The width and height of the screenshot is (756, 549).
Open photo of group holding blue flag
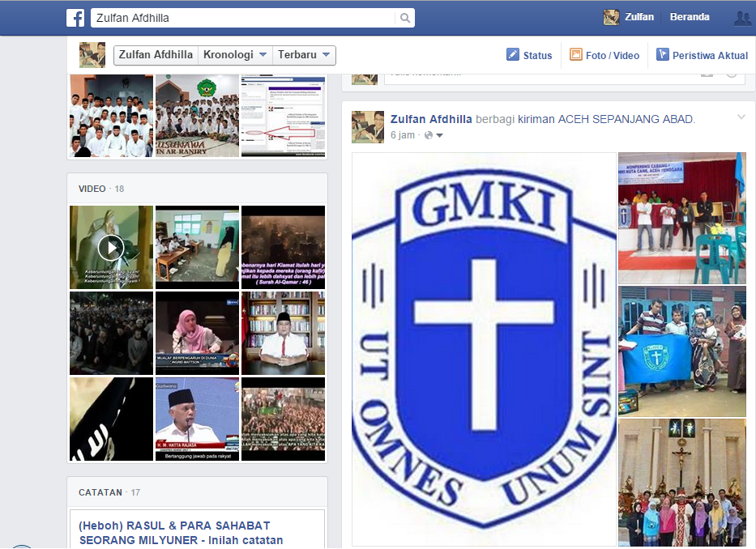(x=682, y=351)
